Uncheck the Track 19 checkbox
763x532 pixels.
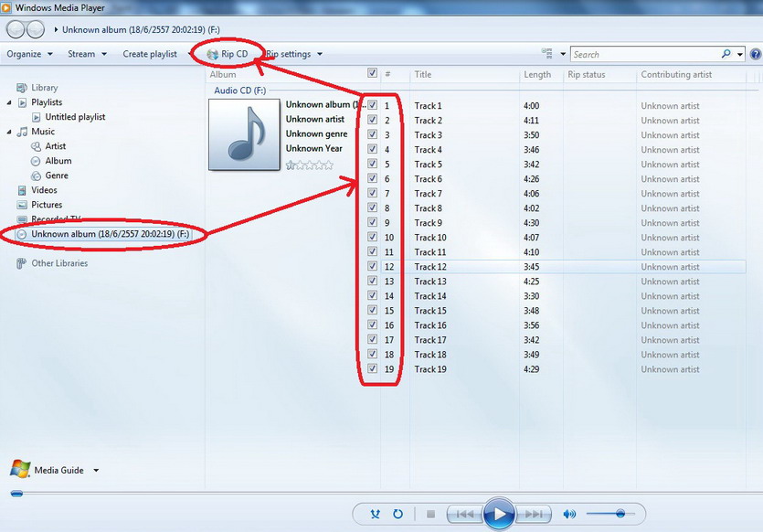(x=372, y=368)
